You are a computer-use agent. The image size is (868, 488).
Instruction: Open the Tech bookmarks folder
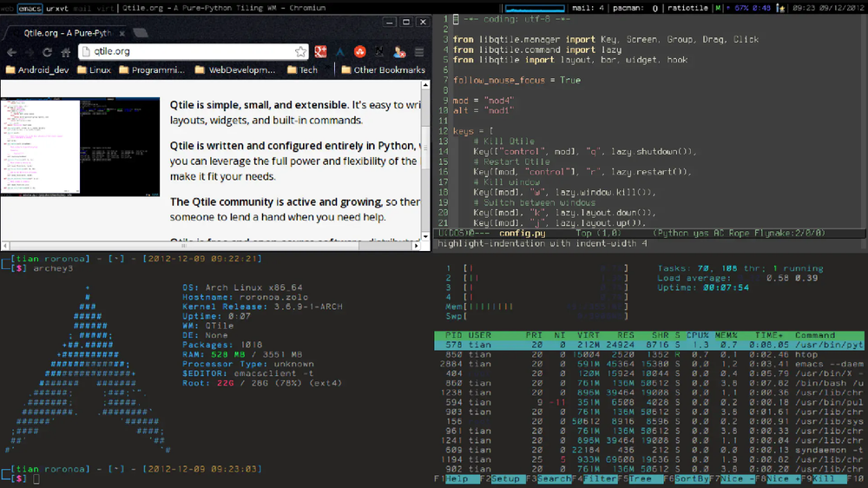tap(302, 69)
